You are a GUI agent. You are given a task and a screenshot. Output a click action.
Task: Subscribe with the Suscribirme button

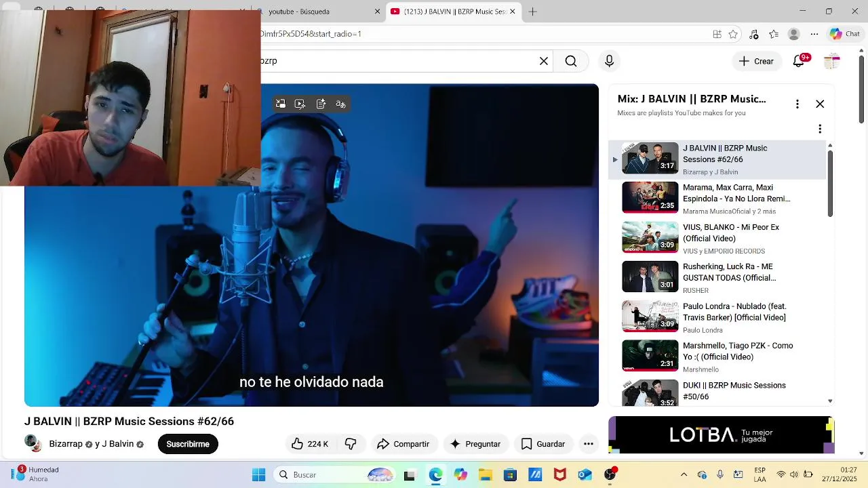(188, 444)
